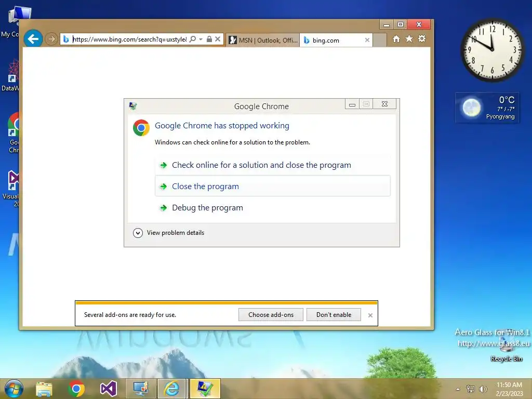Click the Internet Explorer taskbar button

172,389
